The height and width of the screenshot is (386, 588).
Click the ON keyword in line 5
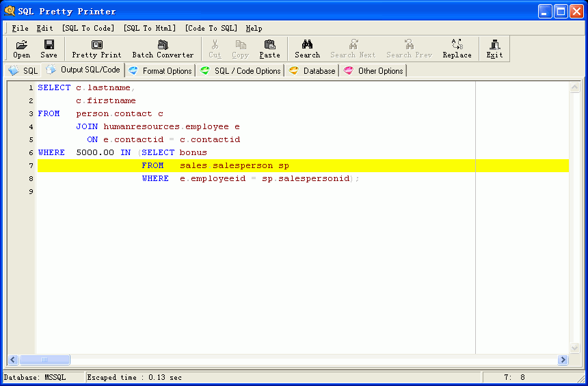(x=92, y=139)
